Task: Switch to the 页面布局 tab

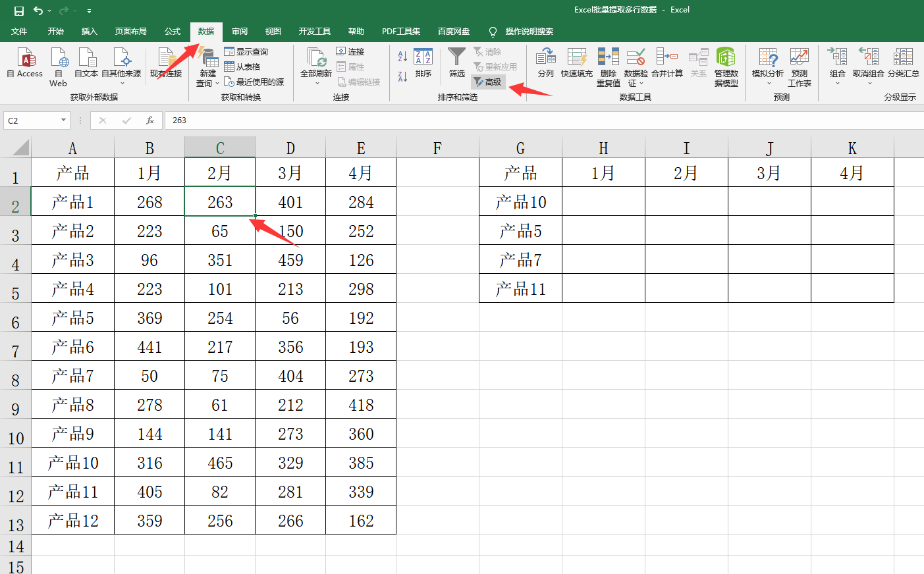Action: [131, 32]
